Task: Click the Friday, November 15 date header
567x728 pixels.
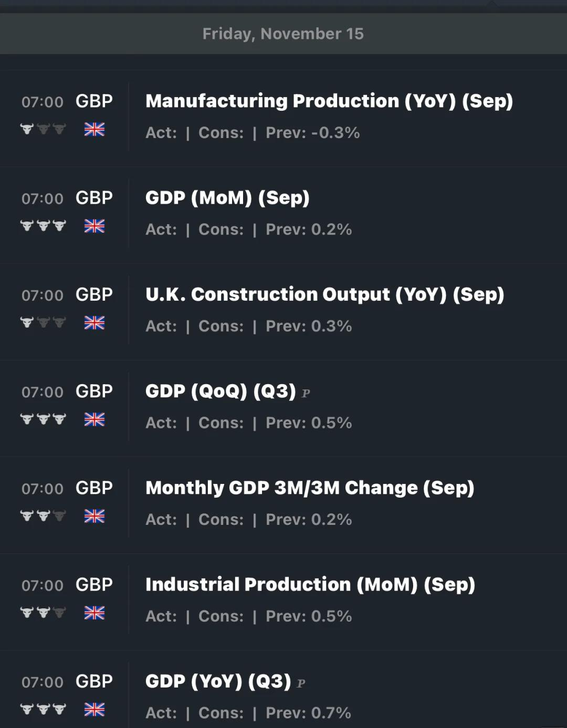Action: (283, 34)
